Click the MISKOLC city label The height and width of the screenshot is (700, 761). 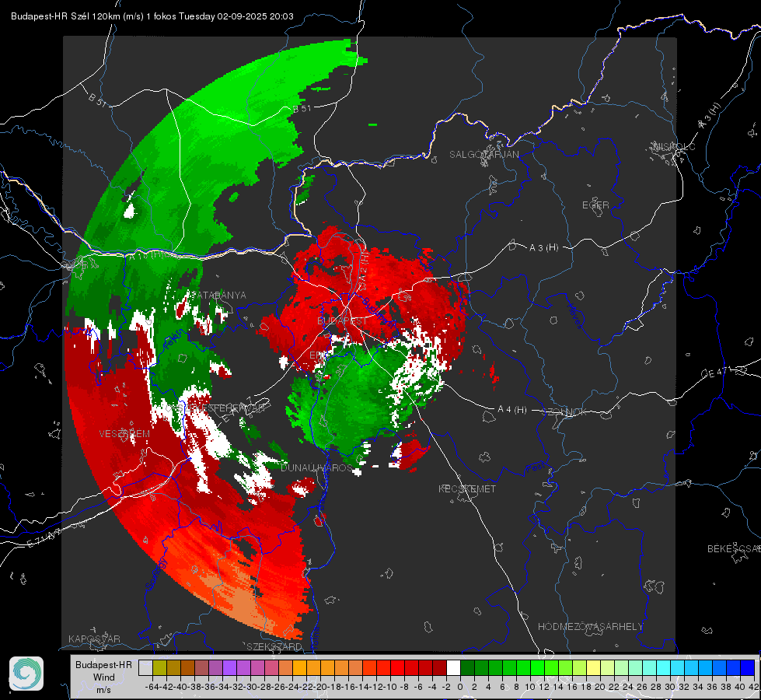(674, 146)
